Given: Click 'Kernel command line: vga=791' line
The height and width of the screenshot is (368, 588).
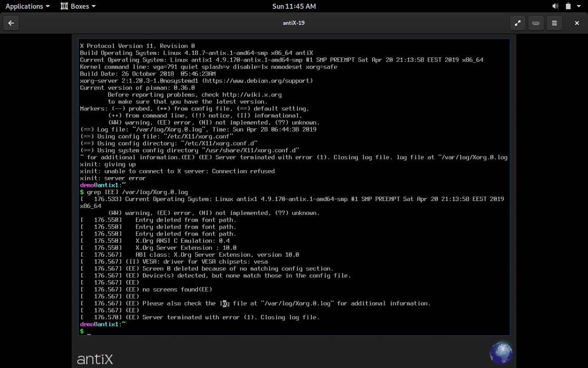Looking at the screenshot, I should pyautogui.click(x=209, y=67).
